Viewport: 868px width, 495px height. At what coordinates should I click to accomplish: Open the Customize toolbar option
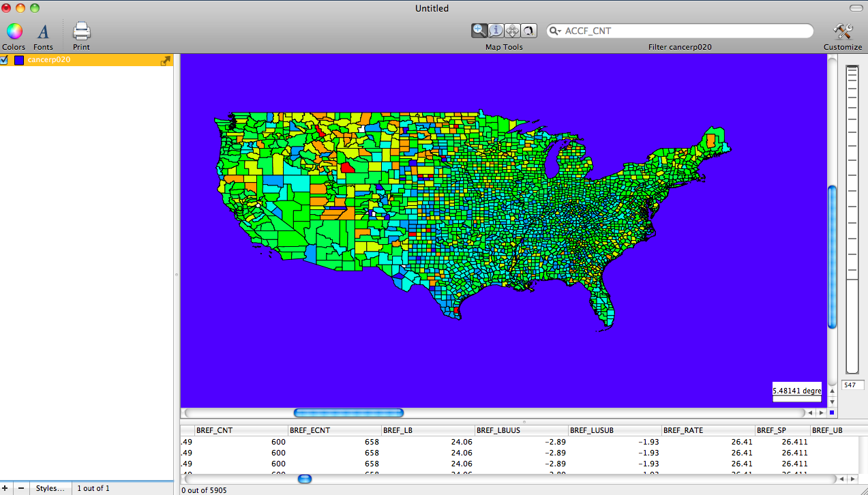click(x=843, y=31)
